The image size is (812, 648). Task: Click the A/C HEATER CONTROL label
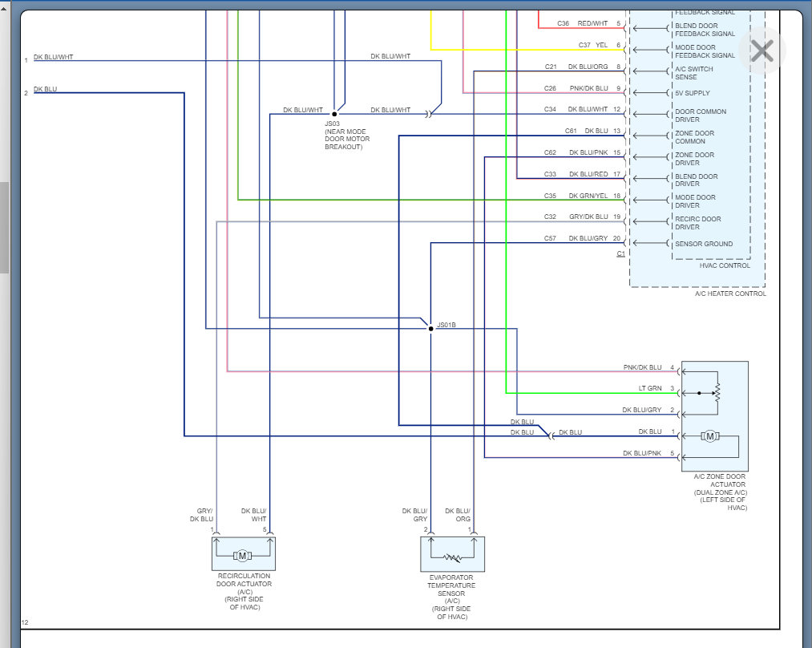730,294
